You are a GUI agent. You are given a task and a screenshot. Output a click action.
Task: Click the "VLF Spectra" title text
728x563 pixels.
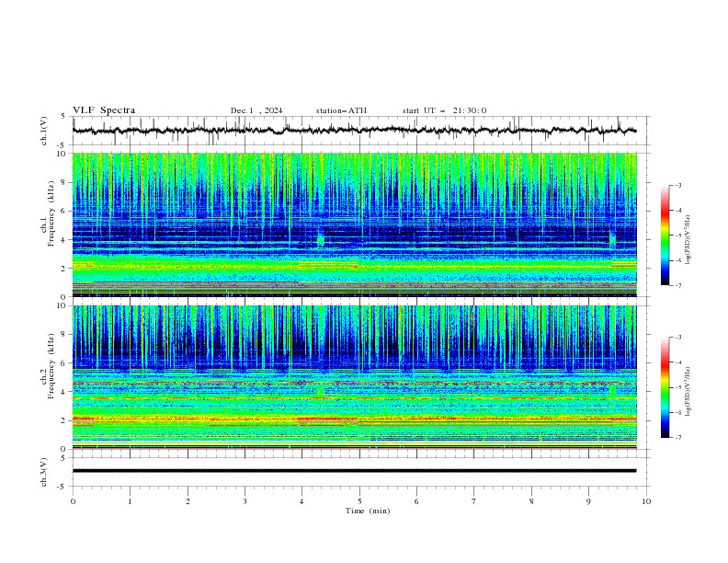click(104, 110)
